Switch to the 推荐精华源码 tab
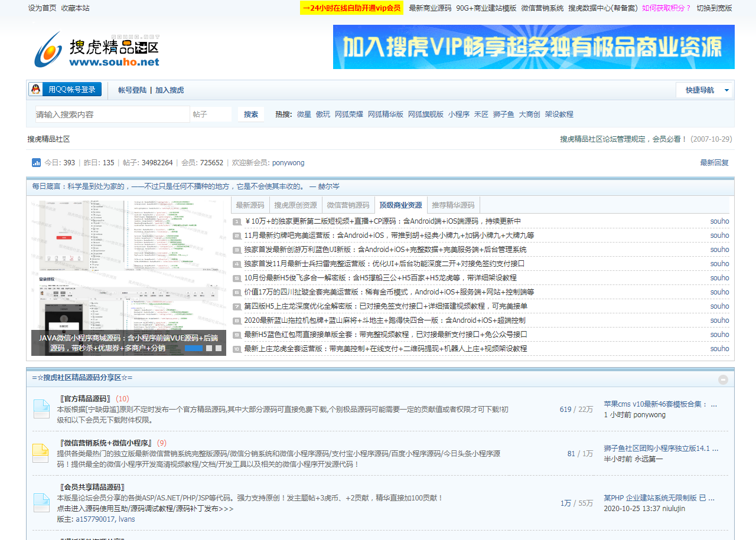 [453, 205]
